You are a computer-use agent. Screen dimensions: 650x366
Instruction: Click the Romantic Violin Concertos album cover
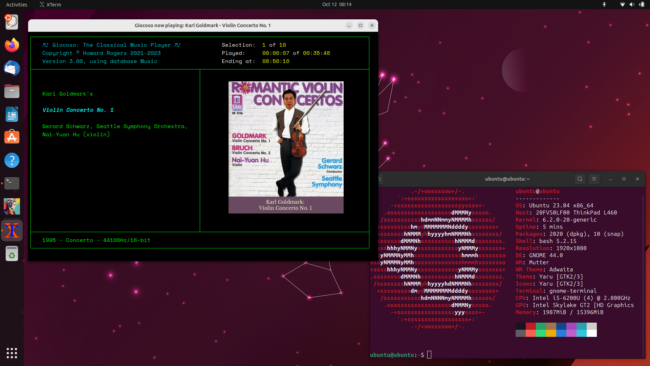pos(286,139)
